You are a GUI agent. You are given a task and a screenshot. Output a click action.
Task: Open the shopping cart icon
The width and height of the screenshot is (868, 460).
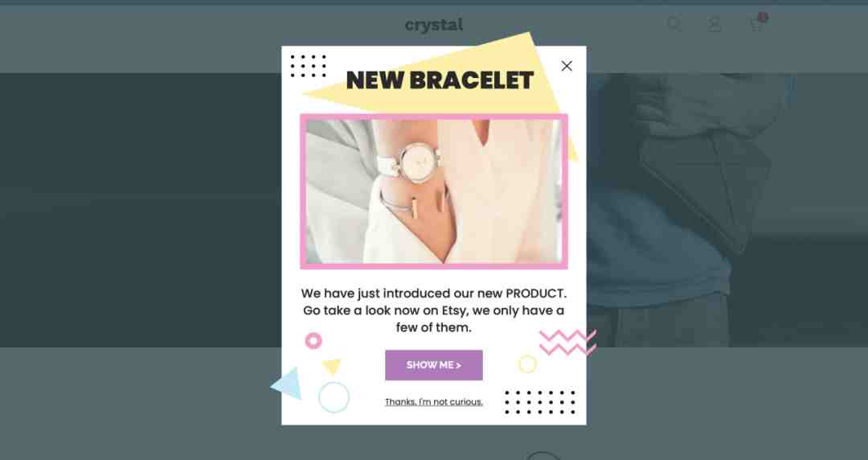click(x=756, y=25)
